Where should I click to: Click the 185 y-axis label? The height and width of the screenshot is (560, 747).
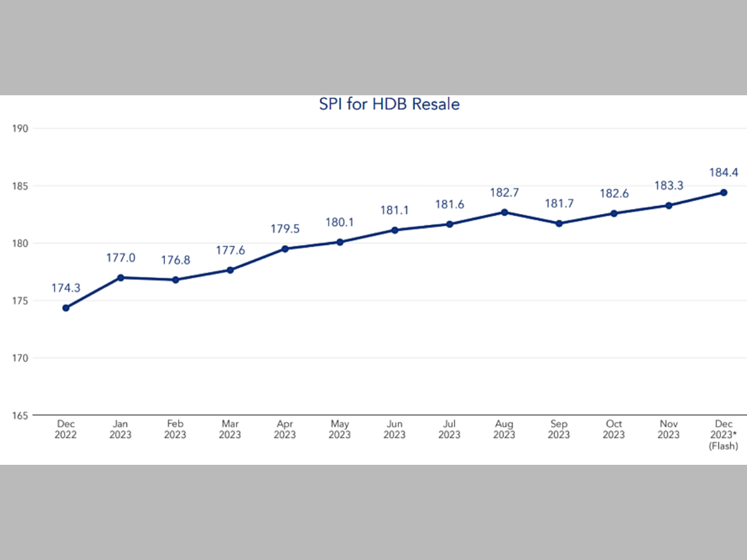point(21,185)
